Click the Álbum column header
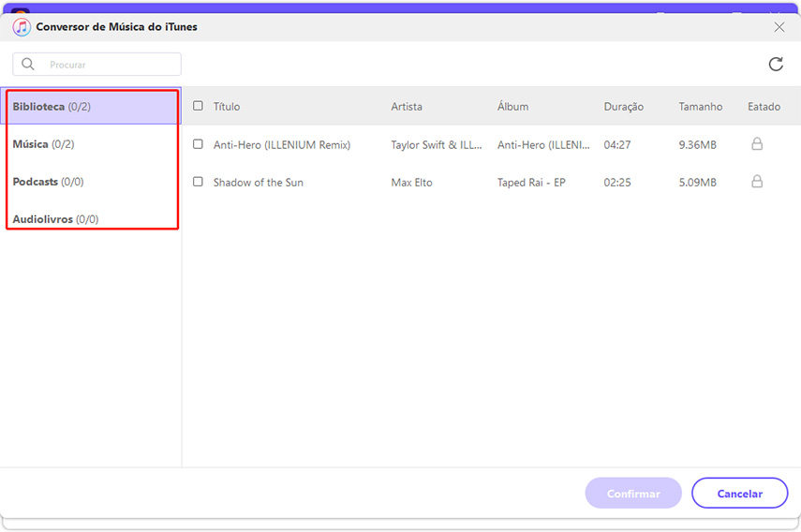The image size is (801, 532). (512, 106)
